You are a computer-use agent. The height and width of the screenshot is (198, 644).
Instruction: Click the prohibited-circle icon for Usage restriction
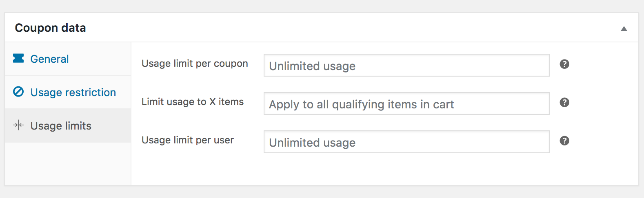point(18,92)
